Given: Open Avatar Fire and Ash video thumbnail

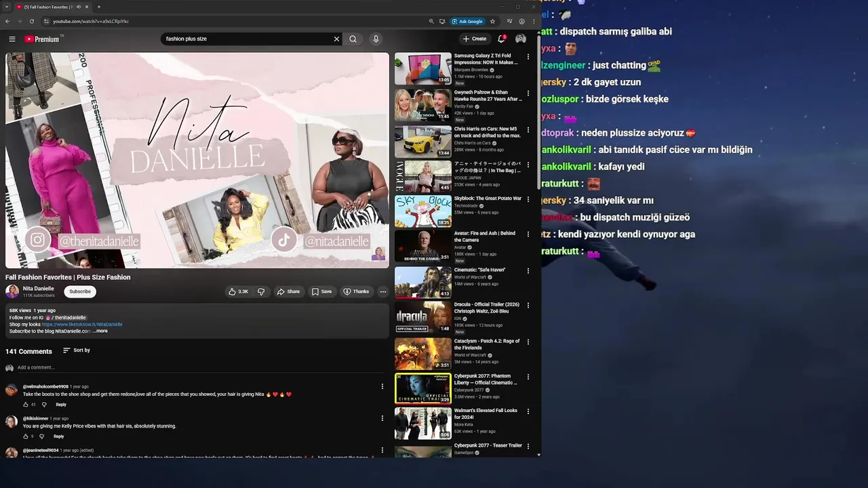Looking at the screenshot, I should tap(423, 246).
